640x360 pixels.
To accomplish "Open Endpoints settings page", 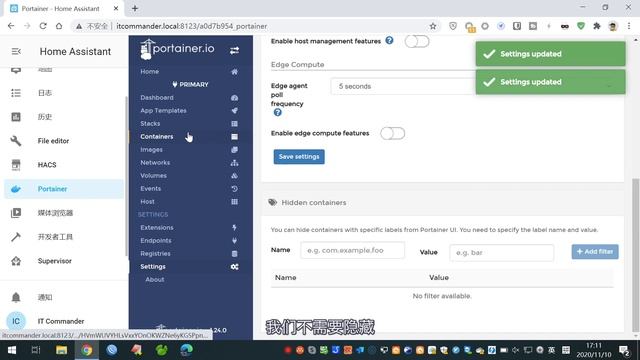I will point(156,240).
